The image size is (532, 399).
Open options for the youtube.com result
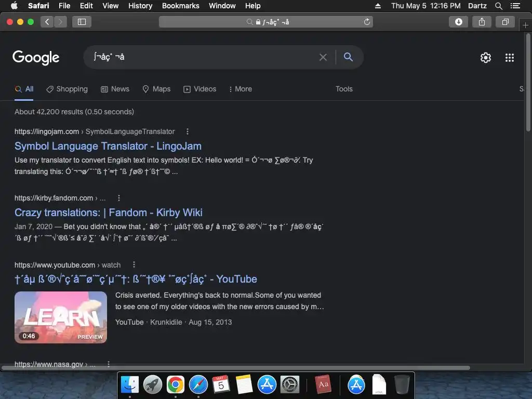134,264
